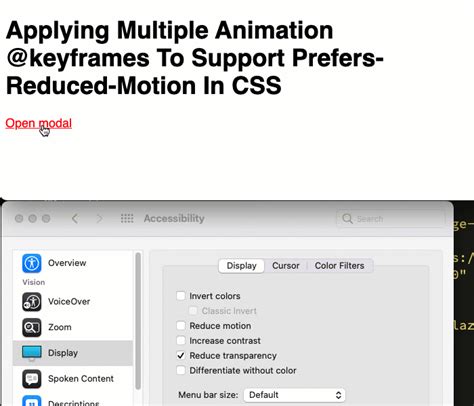Open the Descriptions icon in sidebar
Viewport: 474px width, 406px height.
point(32,401)
